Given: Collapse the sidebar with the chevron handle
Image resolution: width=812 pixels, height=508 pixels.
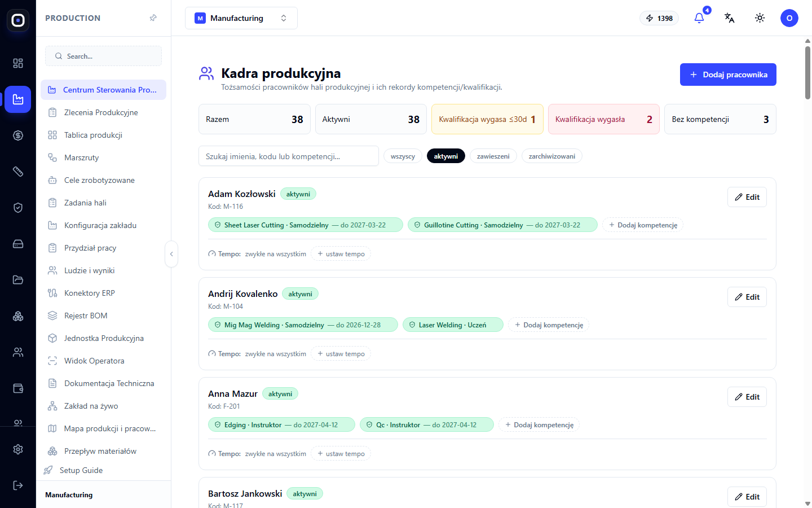Looking at the screenshot, I should [x=171, y=254].
